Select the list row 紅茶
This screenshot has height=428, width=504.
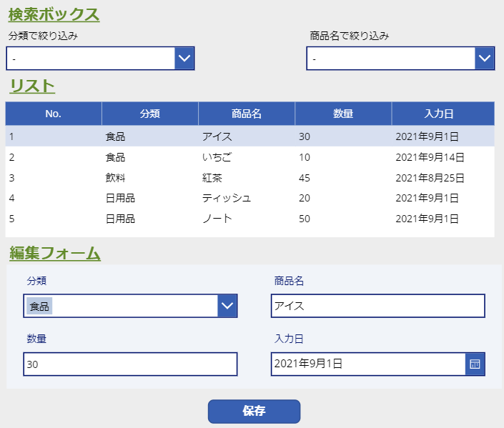249,178
